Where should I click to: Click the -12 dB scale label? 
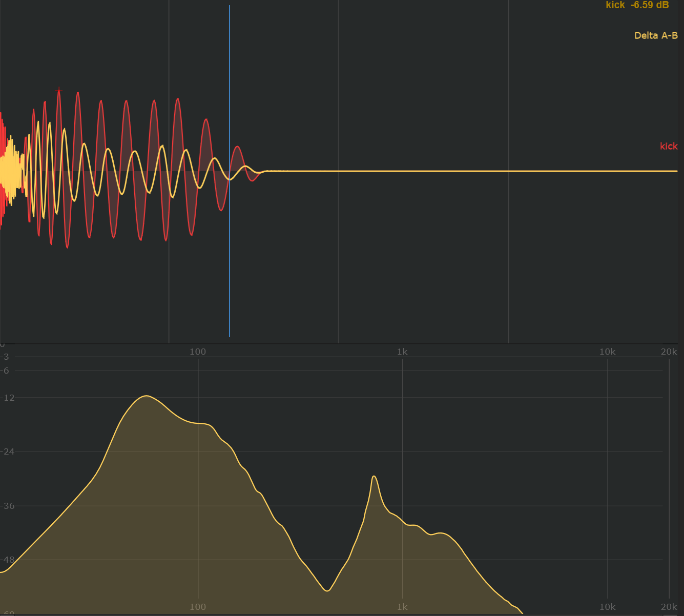point(7,398)
